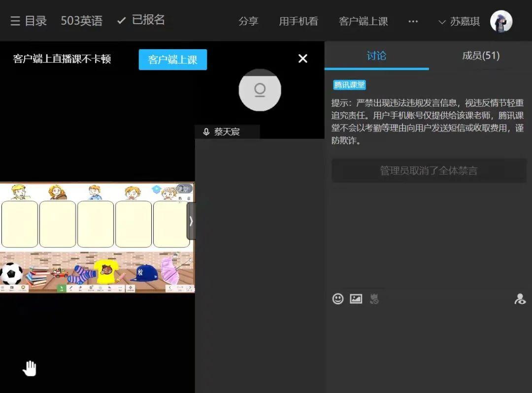
Task: Click the user avatar picture
Action: pyautogui.click(x=501, y=21)
